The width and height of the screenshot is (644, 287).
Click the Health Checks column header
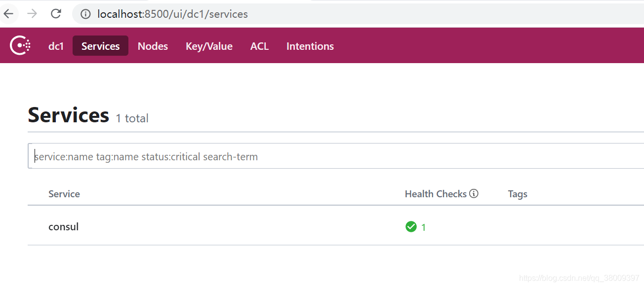click(x=435, y=194)
